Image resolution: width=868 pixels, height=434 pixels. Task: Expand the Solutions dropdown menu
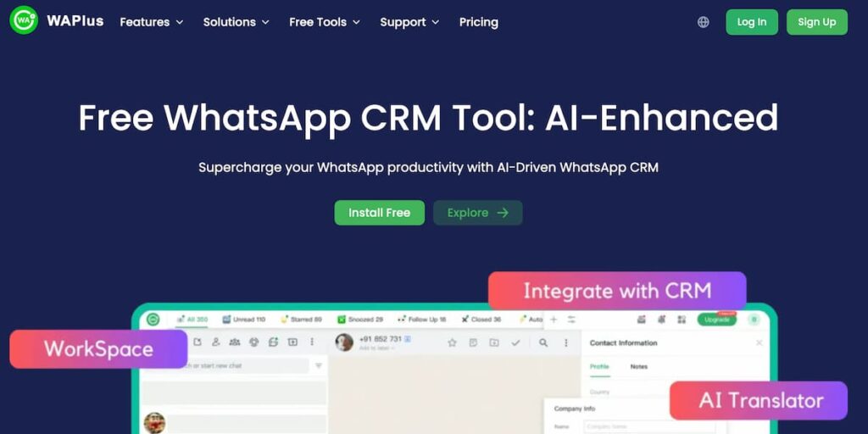point(236,22)
